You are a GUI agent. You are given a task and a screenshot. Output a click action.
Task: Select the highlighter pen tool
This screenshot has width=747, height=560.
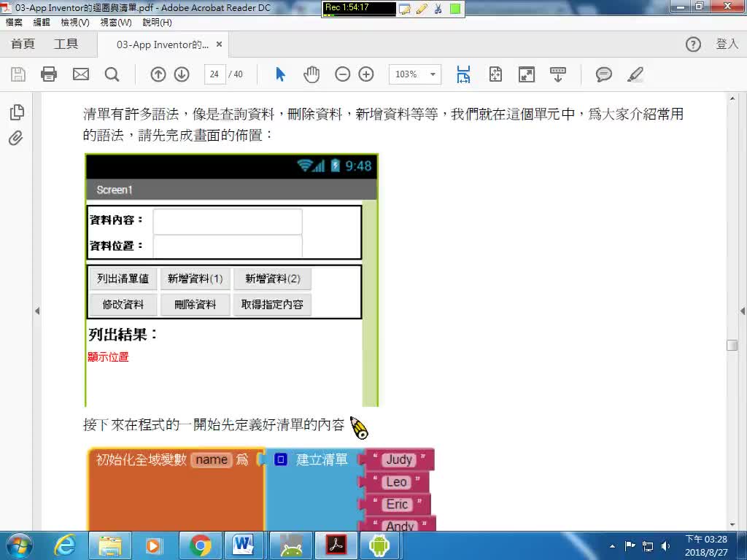point(635,74)
